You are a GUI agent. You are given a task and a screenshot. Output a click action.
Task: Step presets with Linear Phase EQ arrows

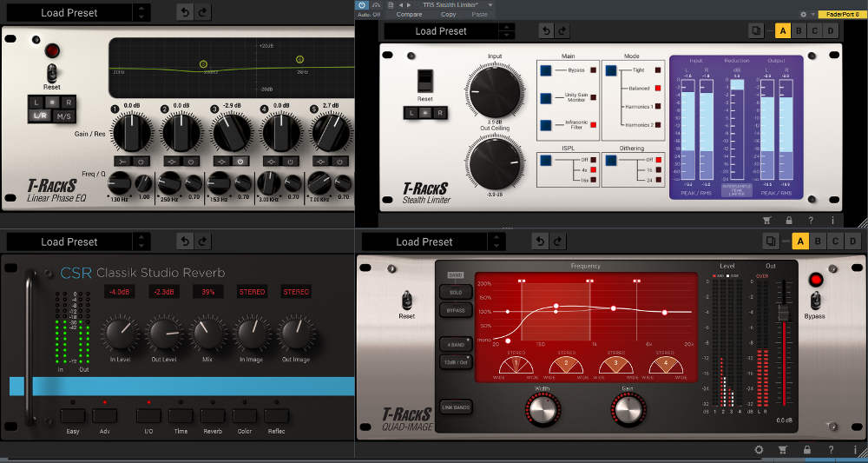141,12
